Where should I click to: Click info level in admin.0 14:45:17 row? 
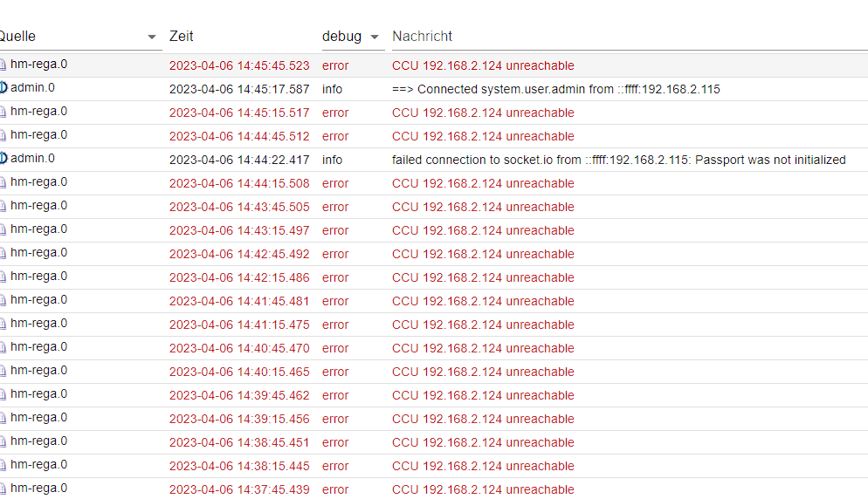pyautogui.click(x=332, y=89)
